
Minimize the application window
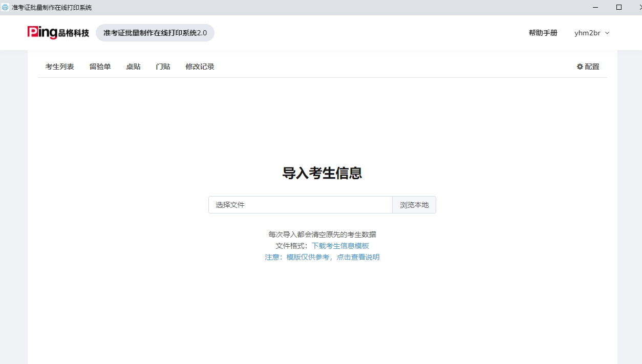click(x=595, y=7)
